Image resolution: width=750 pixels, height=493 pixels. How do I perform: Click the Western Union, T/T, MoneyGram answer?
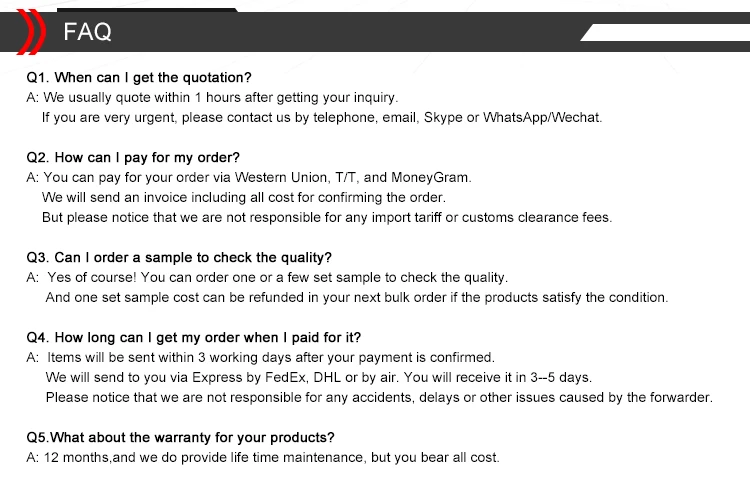(248, 177)
